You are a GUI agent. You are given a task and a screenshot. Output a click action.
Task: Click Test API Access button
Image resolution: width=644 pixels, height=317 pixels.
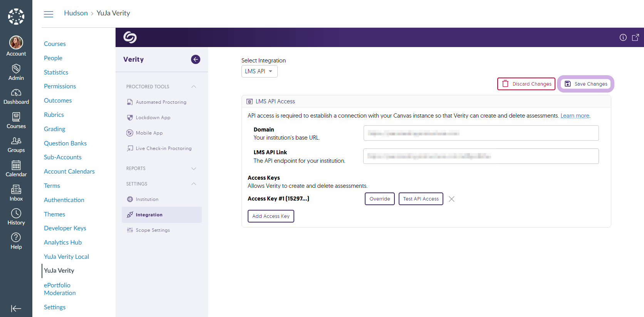pyautogui.click(x=421, y=199)
